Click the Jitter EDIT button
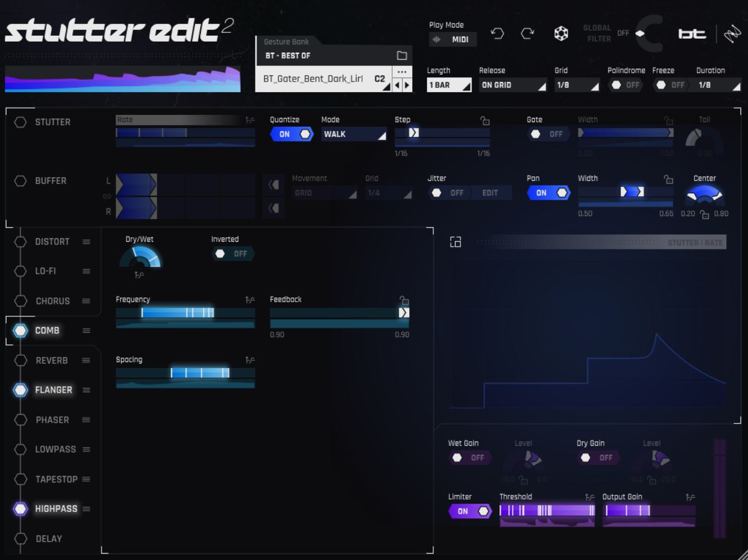 [490, 193]
